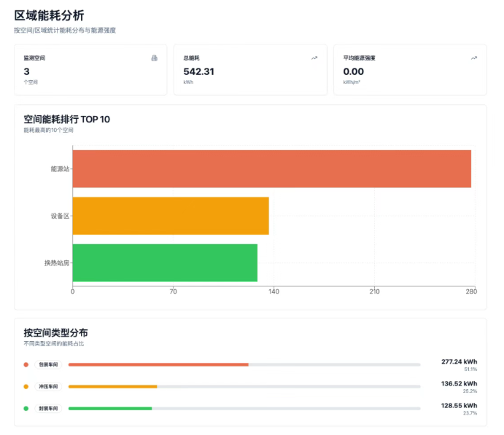Click the 按空间类型分布 heading

click(x=55, y=333)
